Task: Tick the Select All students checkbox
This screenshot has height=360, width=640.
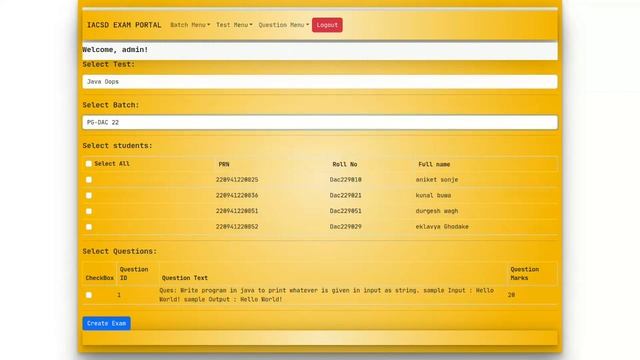Action: (89, 164)
